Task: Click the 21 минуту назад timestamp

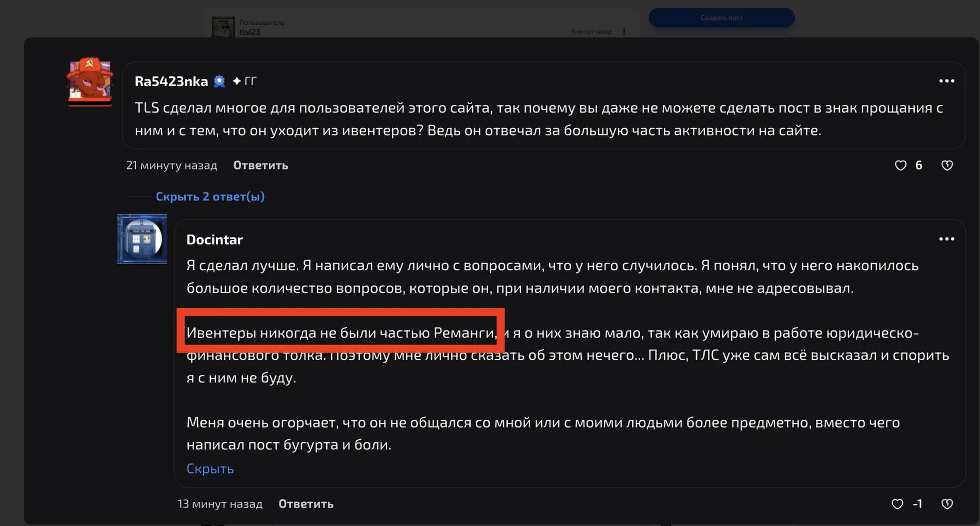Action: click(171, 165)
